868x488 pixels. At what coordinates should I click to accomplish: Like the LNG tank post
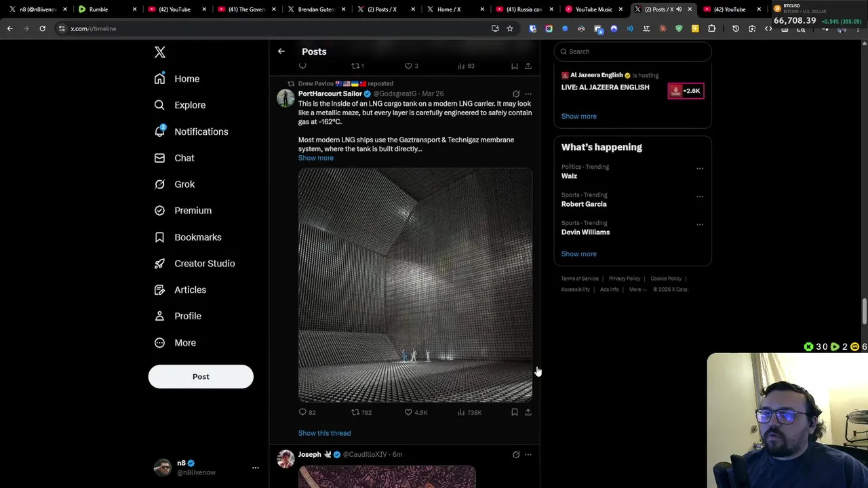pos(416,412)
